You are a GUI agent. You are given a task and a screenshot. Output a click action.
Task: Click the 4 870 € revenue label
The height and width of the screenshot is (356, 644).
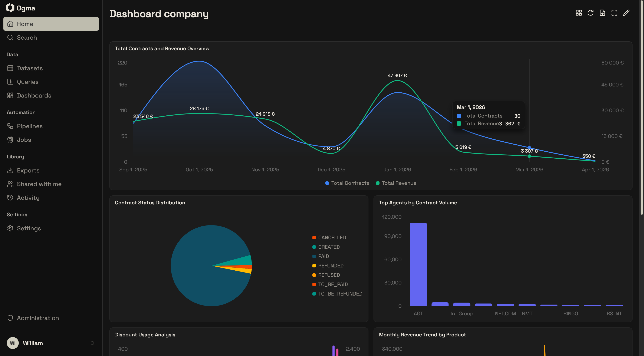[x=331, y=148]
